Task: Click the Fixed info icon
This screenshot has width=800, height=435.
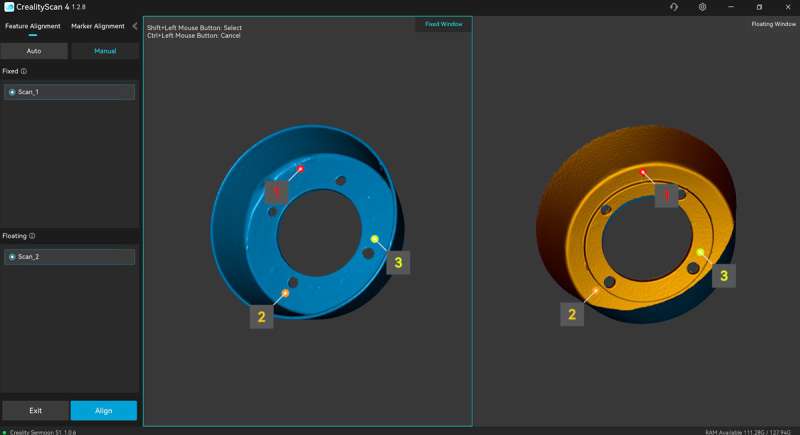Action: pyautogui.click(x=24, y=72)
